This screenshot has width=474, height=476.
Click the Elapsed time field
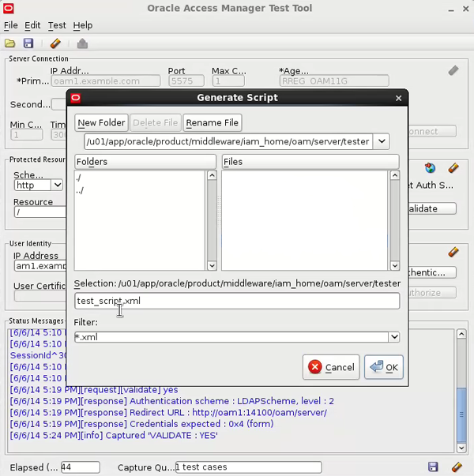pos(81,467)
